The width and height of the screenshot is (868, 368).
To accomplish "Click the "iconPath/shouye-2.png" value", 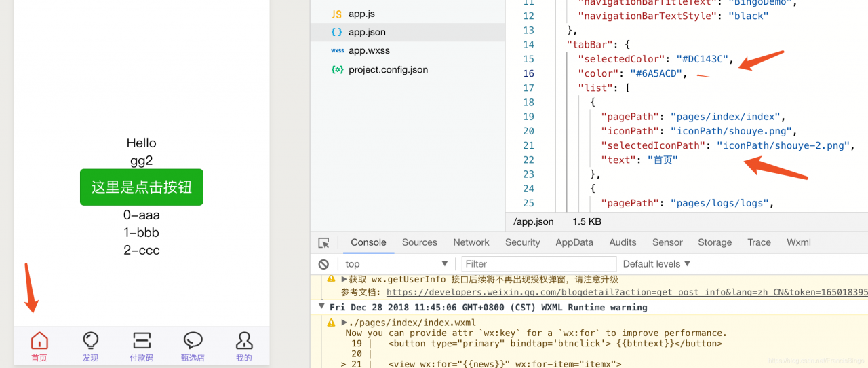I will click(783, 145).
